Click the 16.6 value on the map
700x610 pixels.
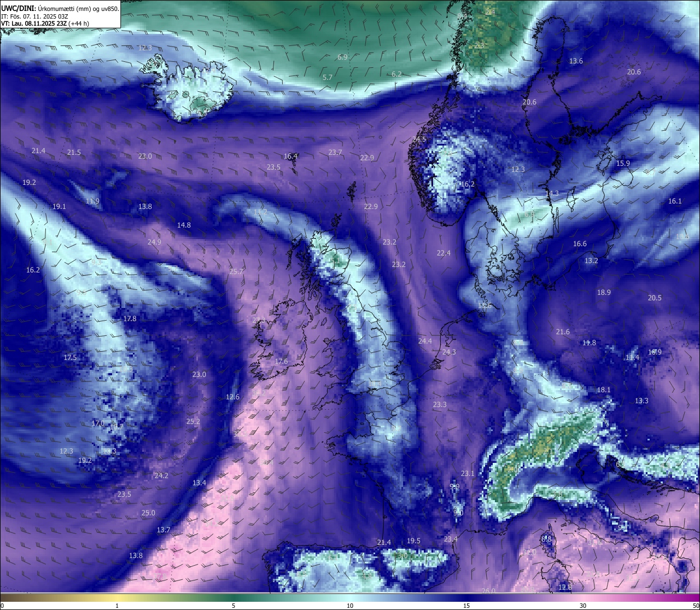click(x=580, y=243)
